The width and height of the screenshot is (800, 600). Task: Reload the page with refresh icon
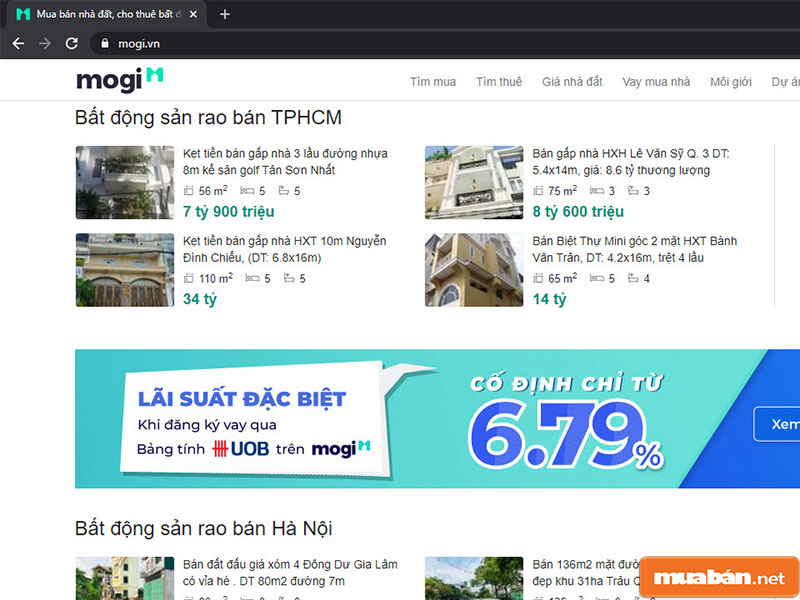pyautogui.click(x=72, y=43)
